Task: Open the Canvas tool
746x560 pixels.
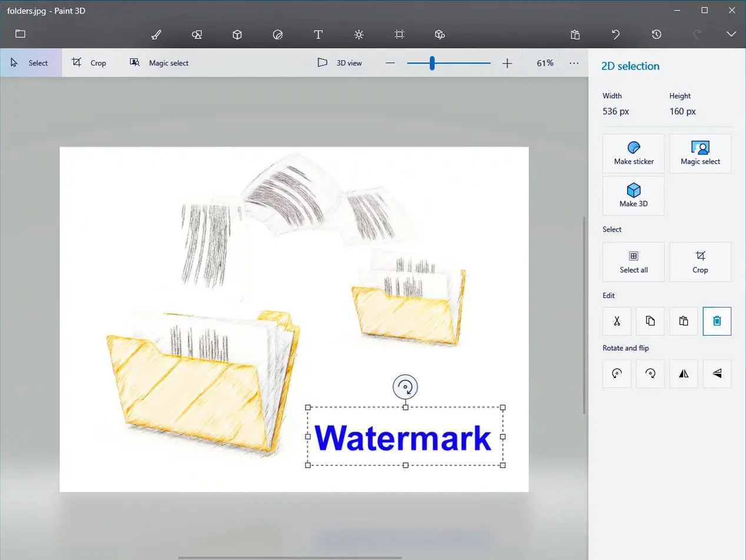Action: [399, 35]
